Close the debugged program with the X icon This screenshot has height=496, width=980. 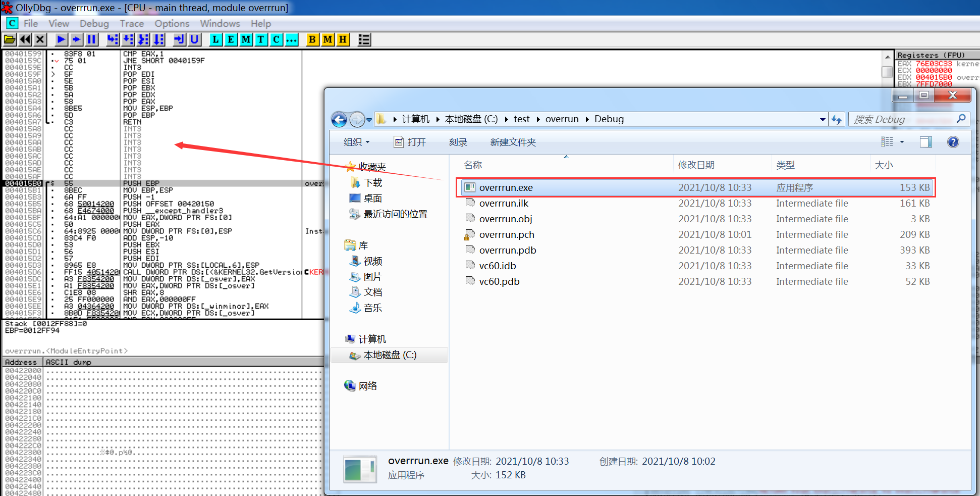tap(40, 39)
